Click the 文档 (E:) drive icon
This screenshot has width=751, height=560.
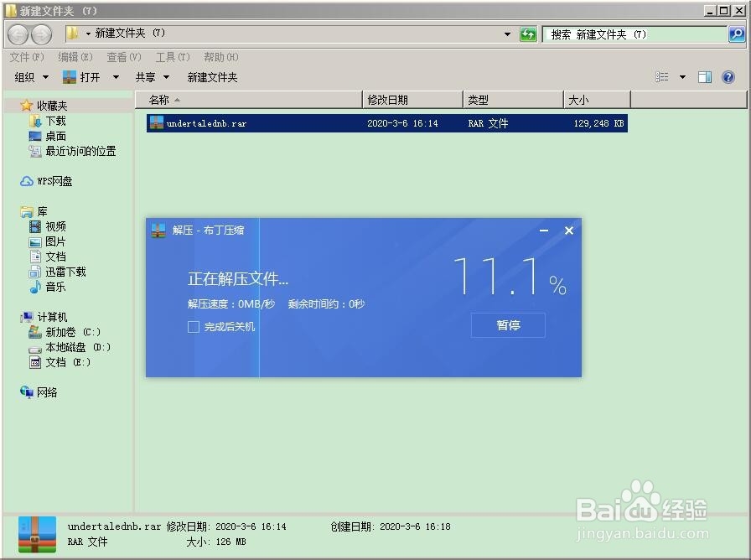[x=35, y=362]
